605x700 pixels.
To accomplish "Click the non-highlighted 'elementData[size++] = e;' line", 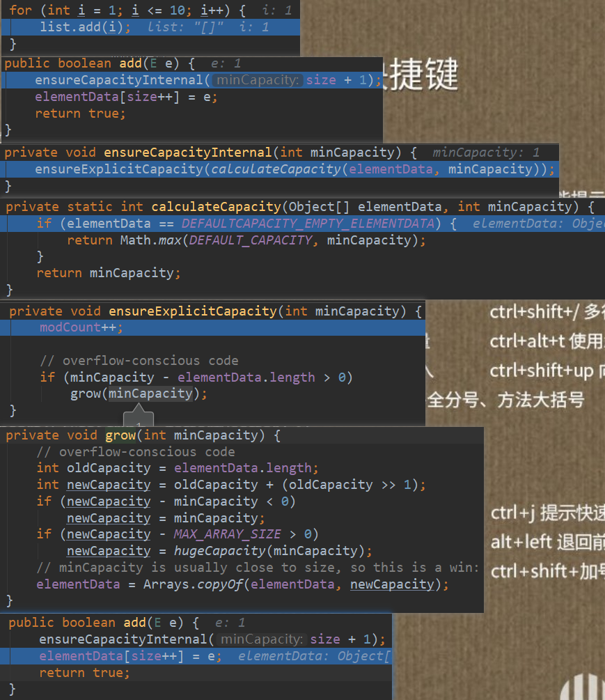I will (126, 97).
